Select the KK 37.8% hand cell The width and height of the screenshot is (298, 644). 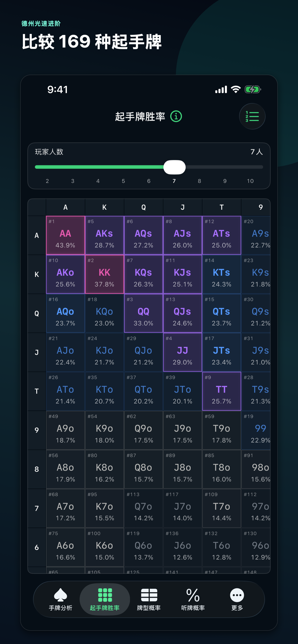click(x=104, y=274)
